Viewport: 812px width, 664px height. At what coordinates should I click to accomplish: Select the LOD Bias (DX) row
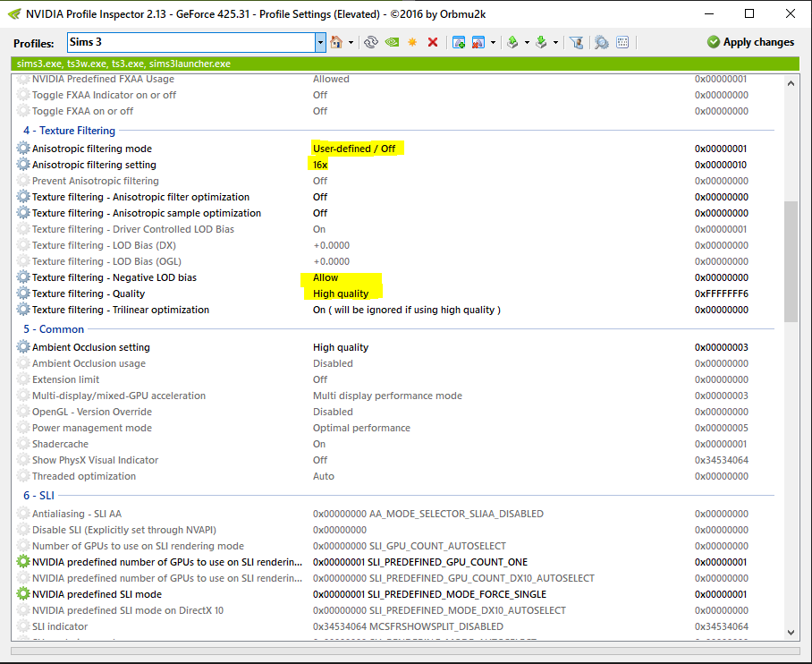[396, 245]
